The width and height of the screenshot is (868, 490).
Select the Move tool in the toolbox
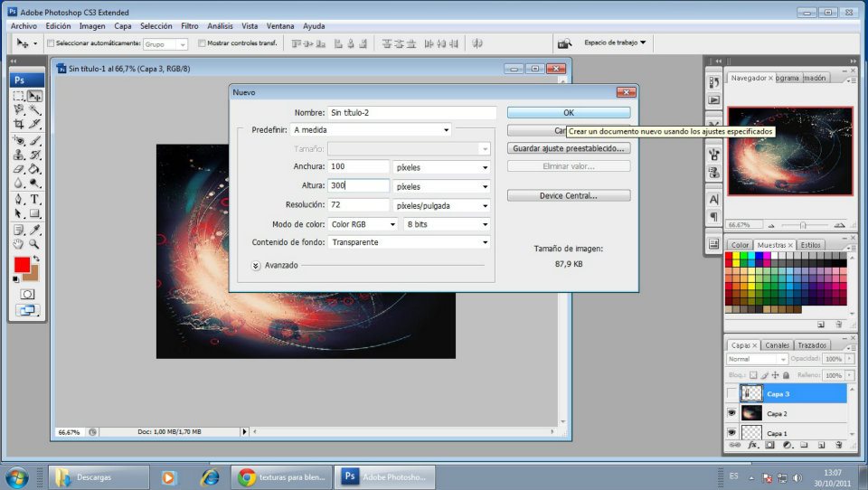[x=34, y=96]
